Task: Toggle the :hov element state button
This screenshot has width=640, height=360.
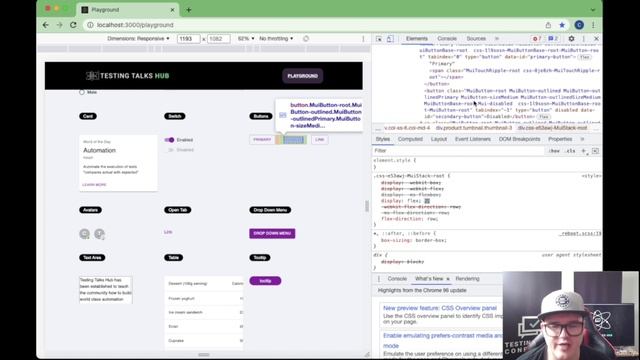Action: click(x=554, y=151)
